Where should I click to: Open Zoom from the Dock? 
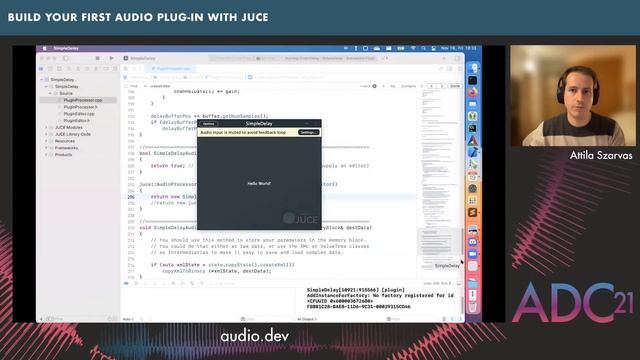473,254
